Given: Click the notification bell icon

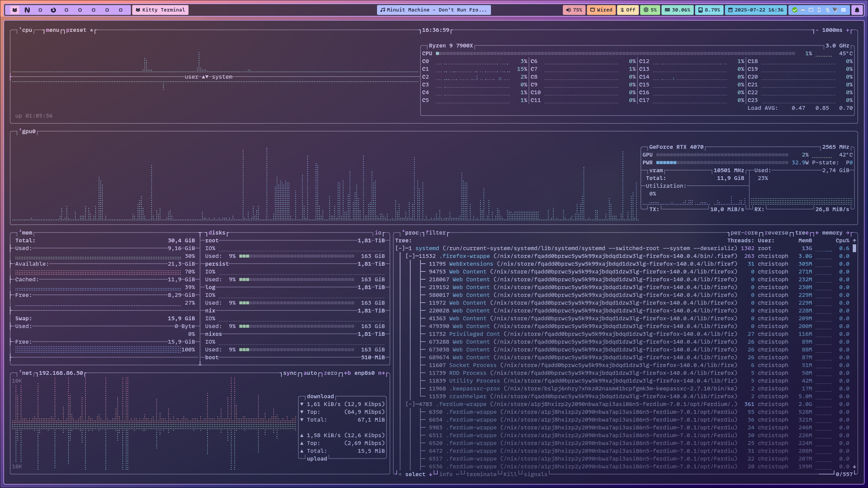Looking at the screenshot, I should pyautogui.click(x=857, y=10).
